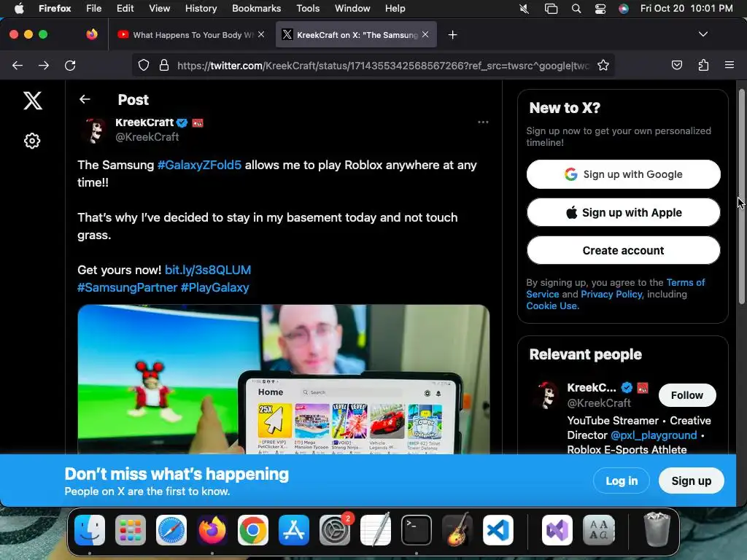The width and height of the screenshot is (747, 560).
Task: Open Spotlight search magnifier in menu bar
Action: [x=576, y=9]
